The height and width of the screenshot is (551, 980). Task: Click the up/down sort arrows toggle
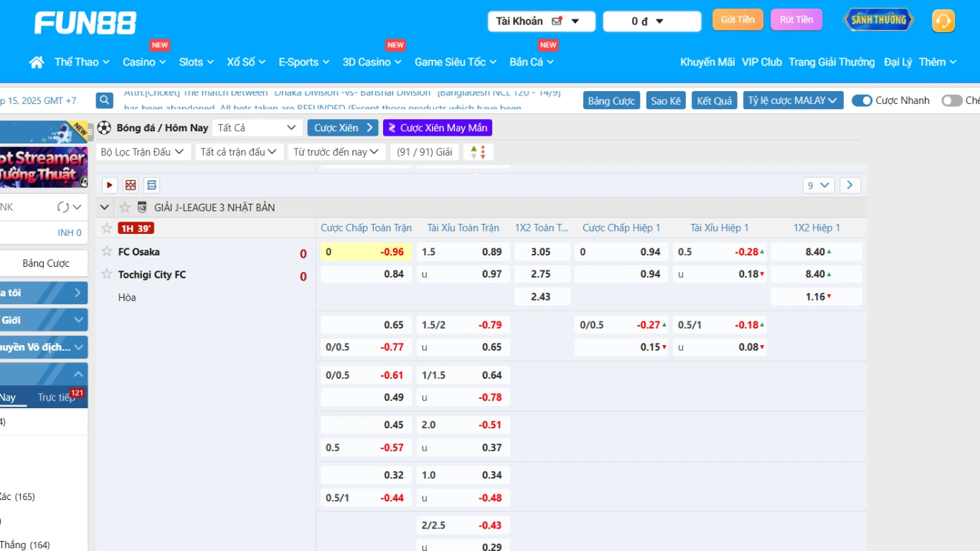click(478, 152)
